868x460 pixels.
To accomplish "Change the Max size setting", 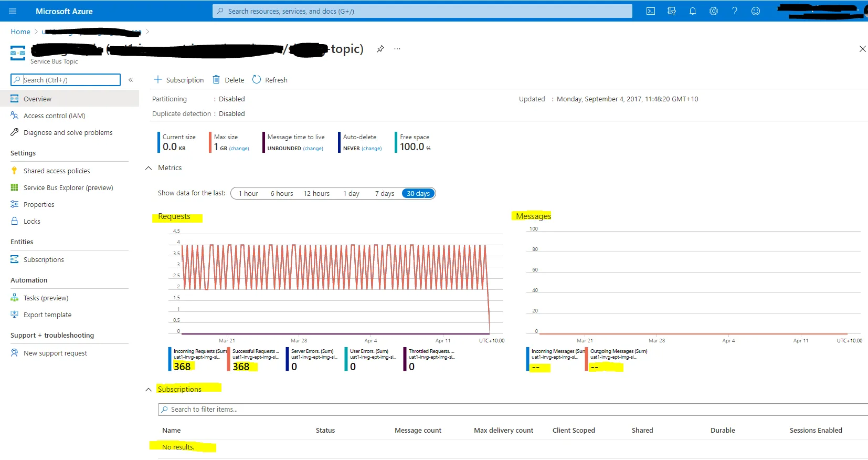I will pos(239,149).
